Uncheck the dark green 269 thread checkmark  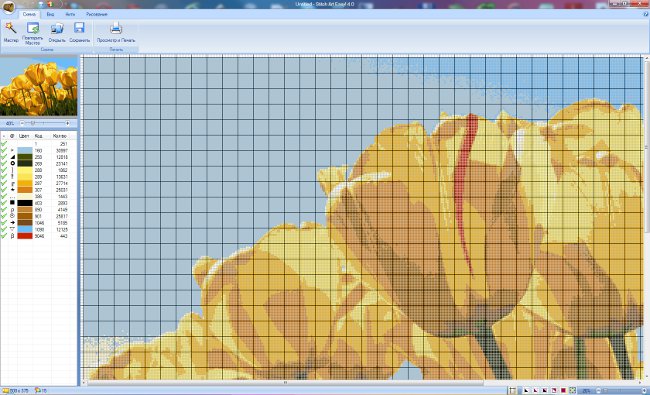click(x=4, y=163)
